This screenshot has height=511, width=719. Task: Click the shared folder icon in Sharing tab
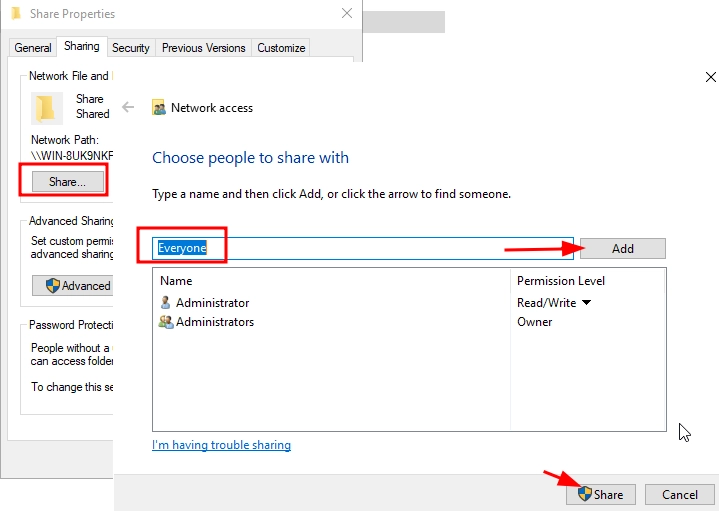pyautogui.click(x=46, y=108)
